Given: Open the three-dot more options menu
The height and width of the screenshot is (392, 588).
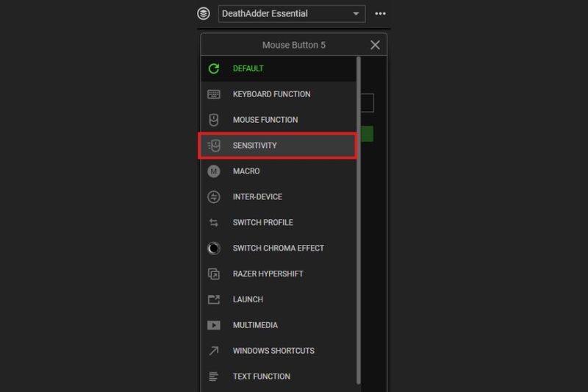Looking at the screenshot, I should [380, 13].
